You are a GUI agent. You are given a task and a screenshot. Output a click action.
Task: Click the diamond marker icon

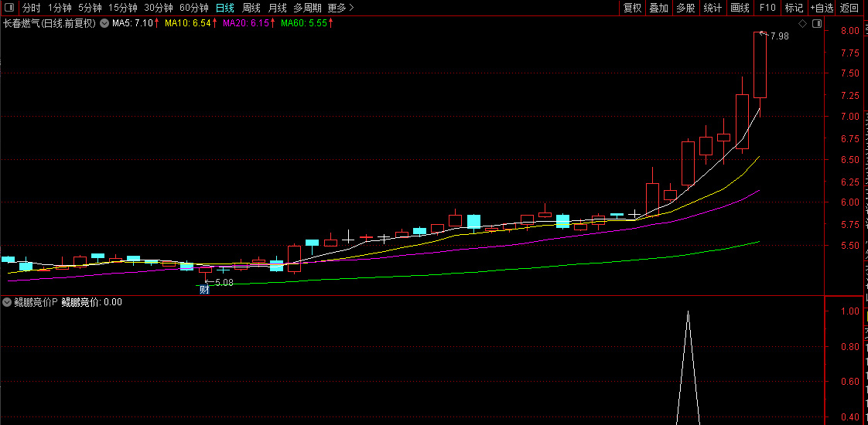click(x=801, y=24)
